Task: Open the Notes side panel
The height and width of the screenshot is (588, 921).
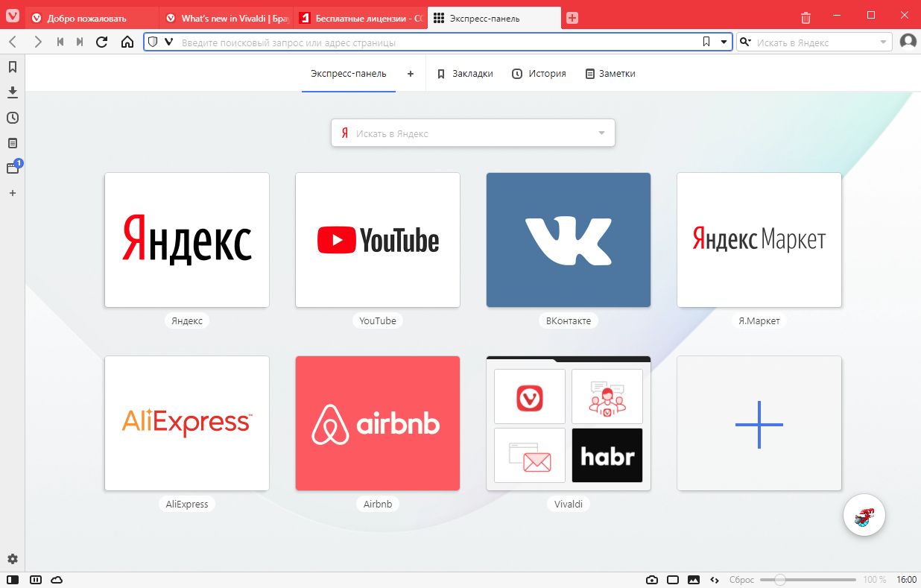Action: [x=13, y=143]
